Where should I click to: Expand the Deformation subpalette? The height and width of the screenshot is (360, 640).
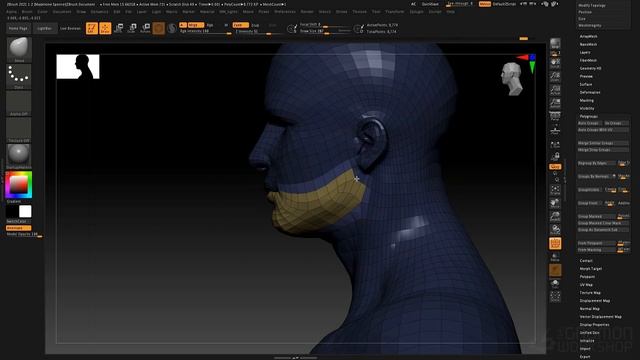590,92
